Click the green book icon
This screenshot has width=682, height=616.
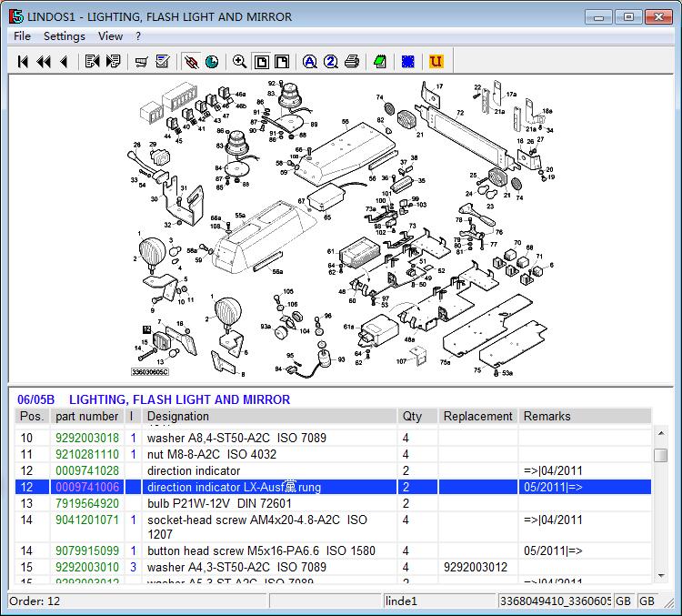click(x=379, y=62)
